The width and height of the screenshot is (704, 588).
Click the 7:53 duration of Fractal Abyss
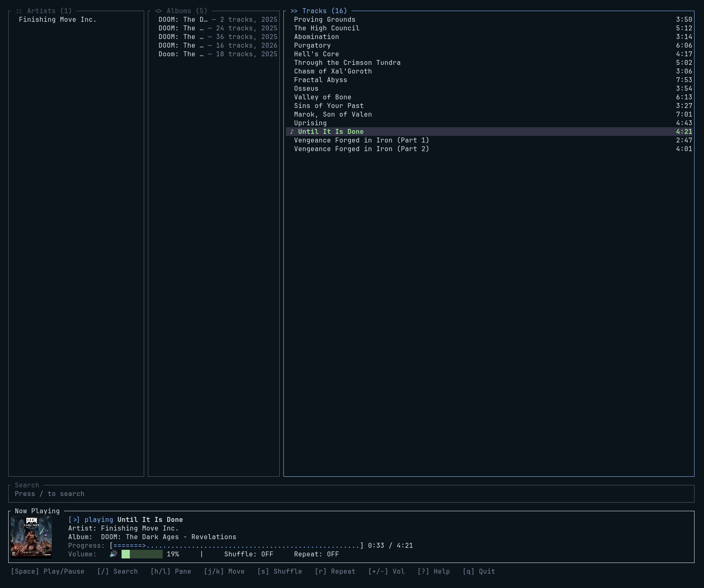[x=684, y=80]
